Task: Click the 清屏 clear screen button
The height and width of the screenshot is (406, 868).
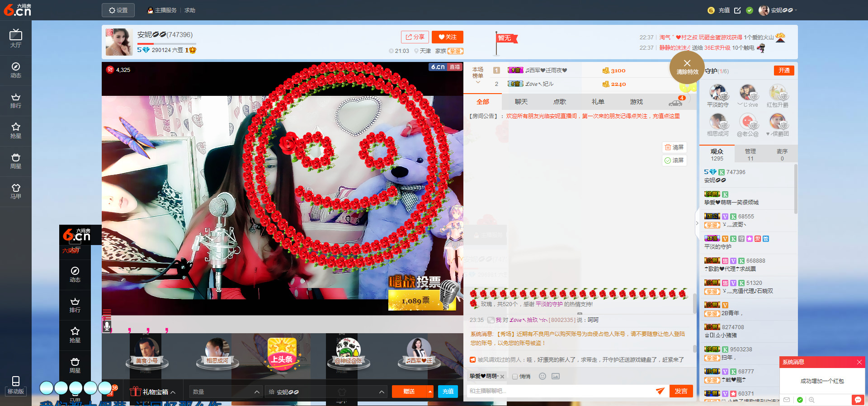Action: (x=674, y=147)
